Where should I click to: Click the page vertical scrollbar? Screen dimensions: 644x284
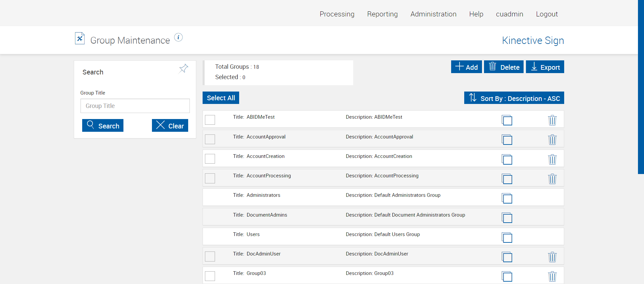[x=641, y=87]
